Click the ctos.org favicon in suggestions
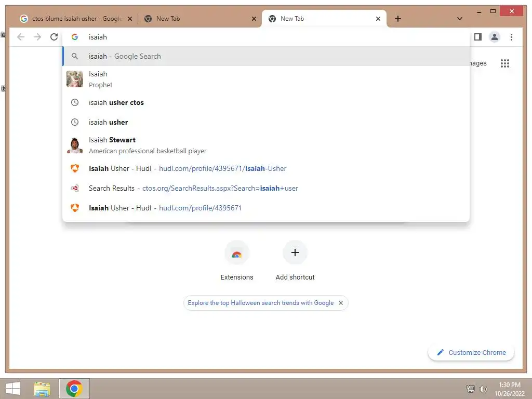The image size is (532, 399). (x=75, y=188)
